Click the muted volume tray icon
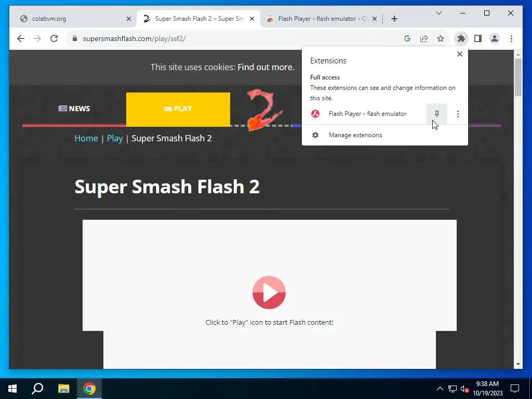 tap(464, 389)
